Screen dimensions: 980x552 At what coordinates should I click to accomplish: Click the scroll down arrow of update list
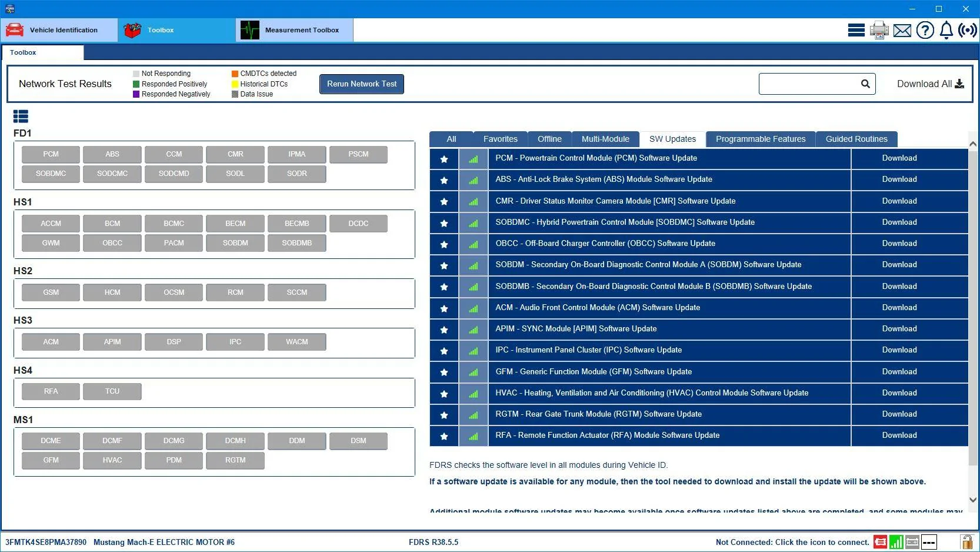tap(973, 500)
